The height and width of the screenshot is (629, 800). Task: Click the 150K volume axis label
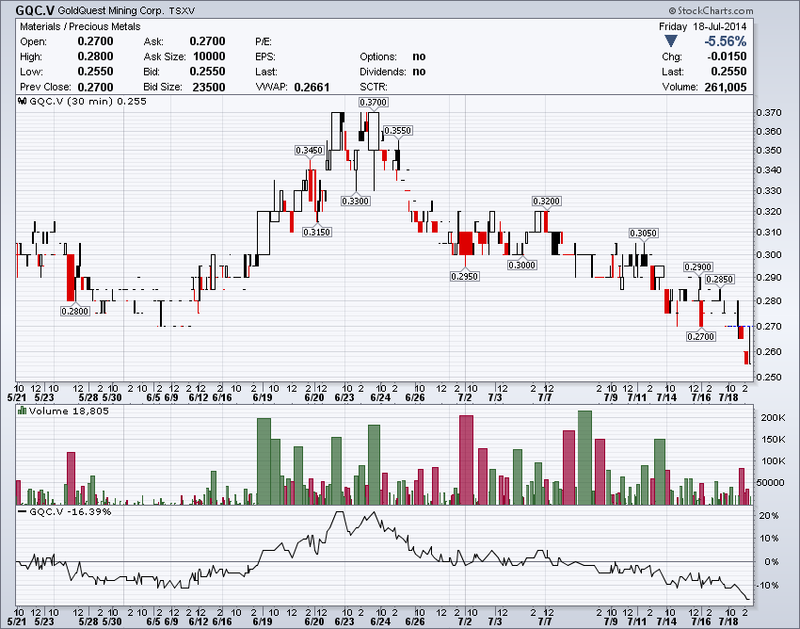click(772, 439)
